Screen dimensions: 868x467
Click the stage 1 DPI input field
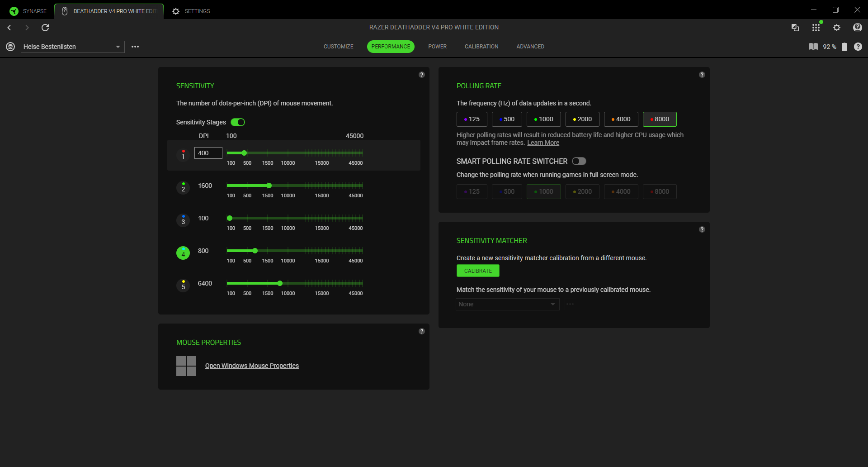pyautogui.click(x=208, y=153)
